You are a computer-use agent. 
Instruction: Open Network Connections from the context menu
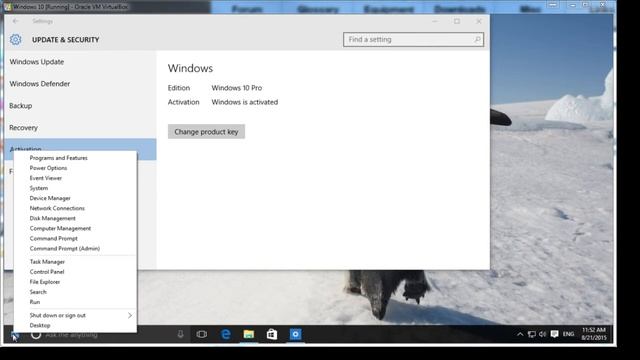click(76, 208)
